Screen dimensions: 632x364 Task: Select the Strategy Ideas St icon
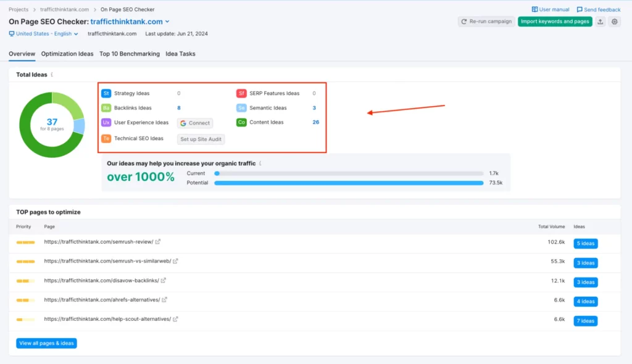(106, 93)
